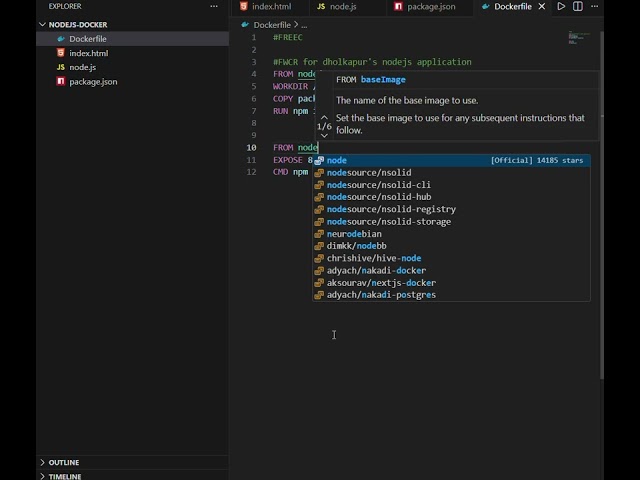Viewport: 640px width, 480px height.
Task: Click the image icon beside dimkk/nodebb suggestion
Action: point(319,246)
